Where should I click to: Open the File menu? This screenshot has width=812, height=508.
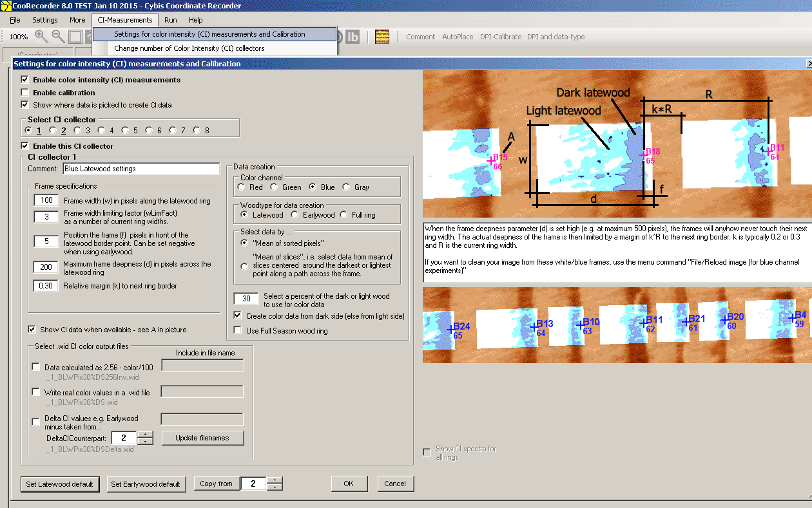tap(15, 20)
